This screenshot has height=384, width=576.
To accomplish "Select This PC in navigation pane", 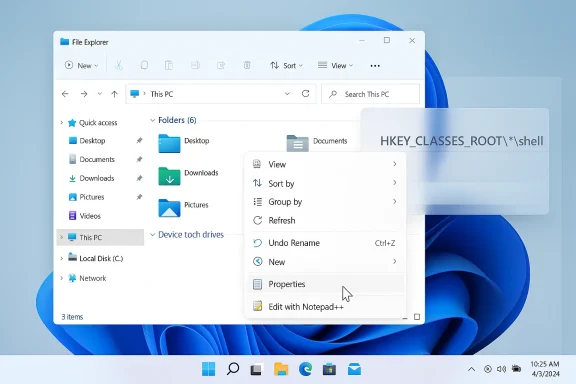I will click(100, 237).
